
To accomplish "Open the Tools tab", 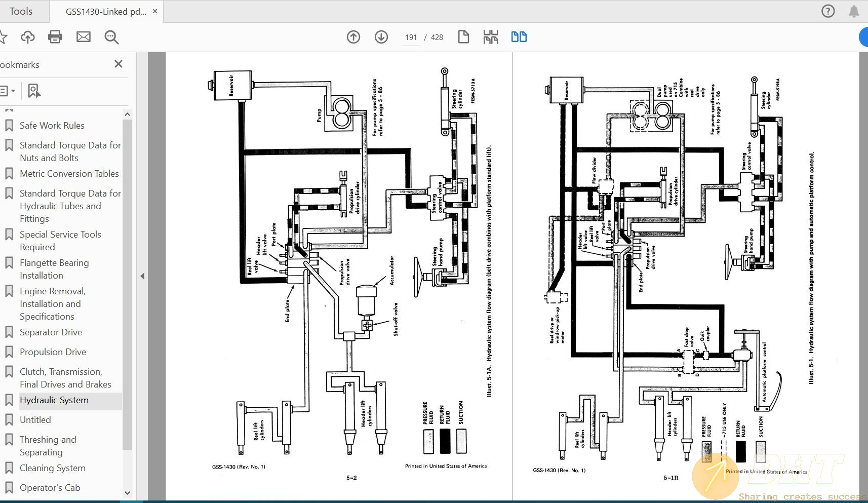I will [x=21, y=11].
